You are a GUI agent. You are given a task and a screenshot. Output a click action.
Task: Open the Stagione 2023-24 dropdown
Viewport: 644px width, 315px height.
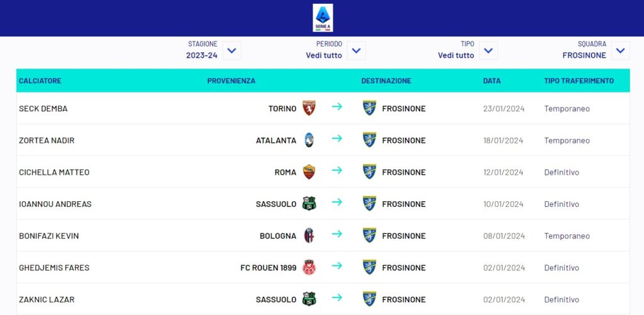[231, 50]
